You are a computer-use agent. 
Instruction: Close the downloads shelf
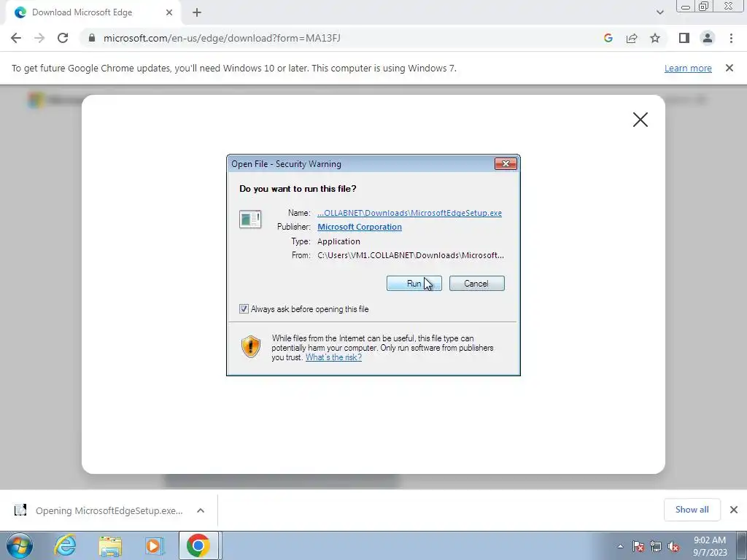(x=734, y=510)
